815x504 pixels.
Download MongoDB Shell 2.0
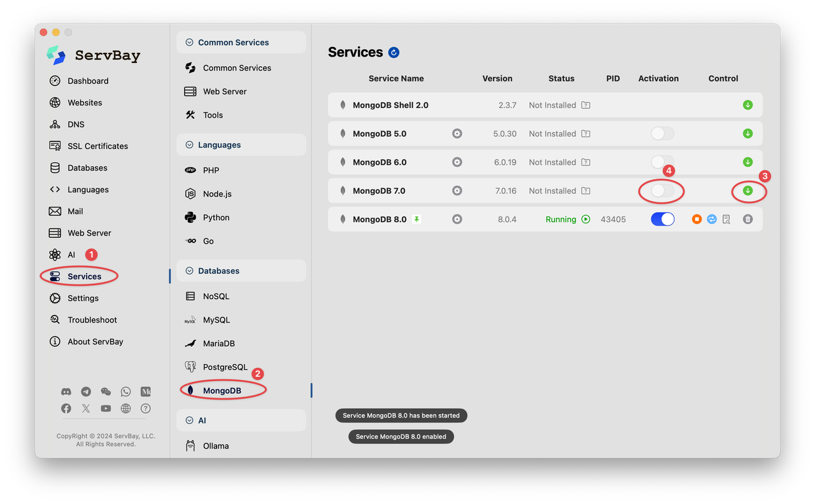(x=748, y=105)
